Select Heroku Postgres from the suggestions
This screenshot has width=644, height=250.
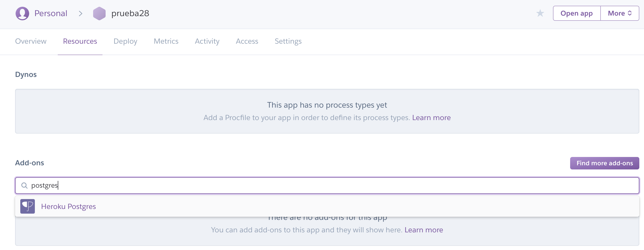[x=68, y=206]
